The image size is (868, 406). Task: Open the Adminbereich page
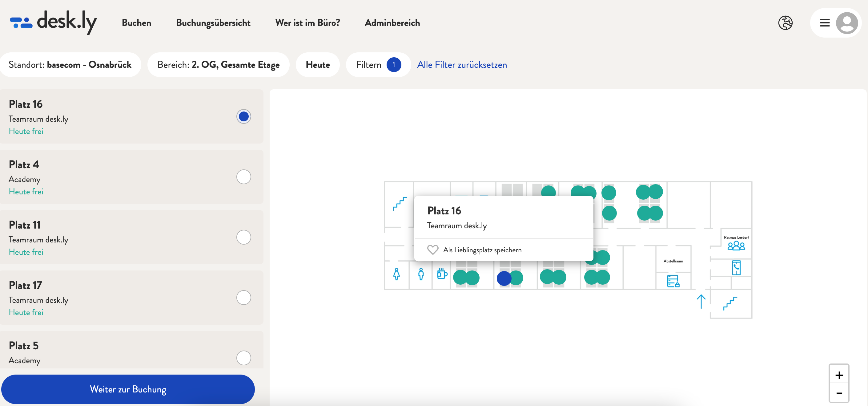tap(392, 23)
